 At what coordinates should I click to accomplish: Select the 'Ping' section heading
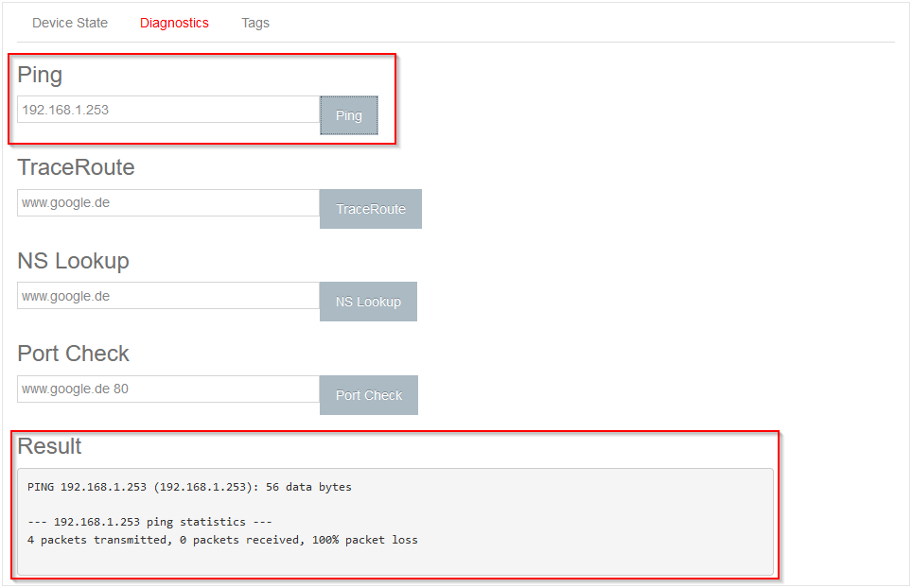[x=40, y=76]
